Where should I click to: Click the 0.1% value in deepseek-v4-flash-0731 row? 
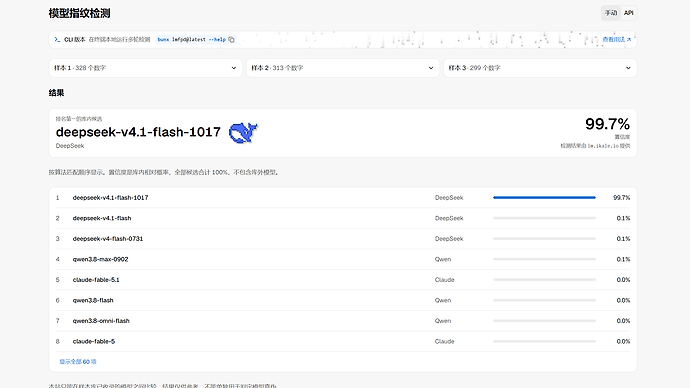pos(623,238)
